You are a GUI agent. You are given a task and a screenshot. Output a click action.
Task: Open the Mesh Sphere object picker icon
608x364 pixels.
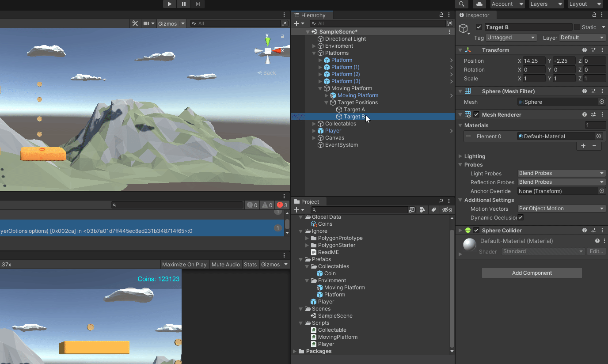pos(601,102)
